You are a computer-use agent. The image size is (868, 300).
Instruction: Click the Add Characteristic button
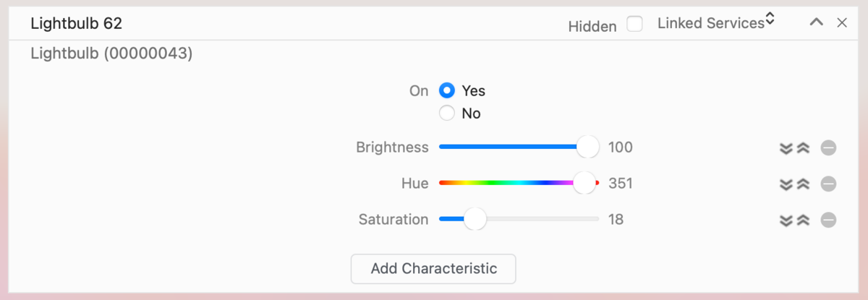click(433, 269)
